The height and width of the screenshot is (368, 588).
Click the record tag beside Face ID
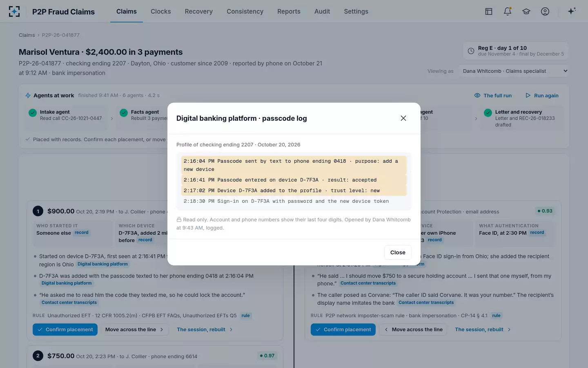coord(537,233)
